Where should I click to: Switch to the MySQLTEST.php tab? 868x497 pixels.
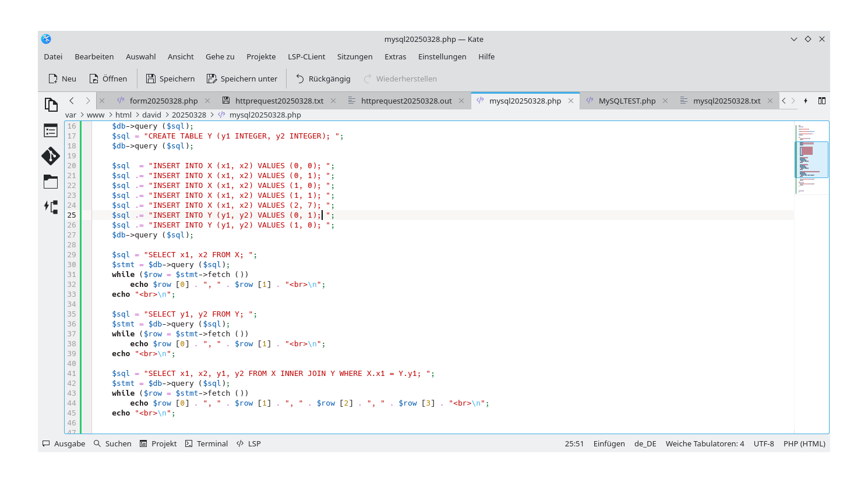click(x=626, y=100)
